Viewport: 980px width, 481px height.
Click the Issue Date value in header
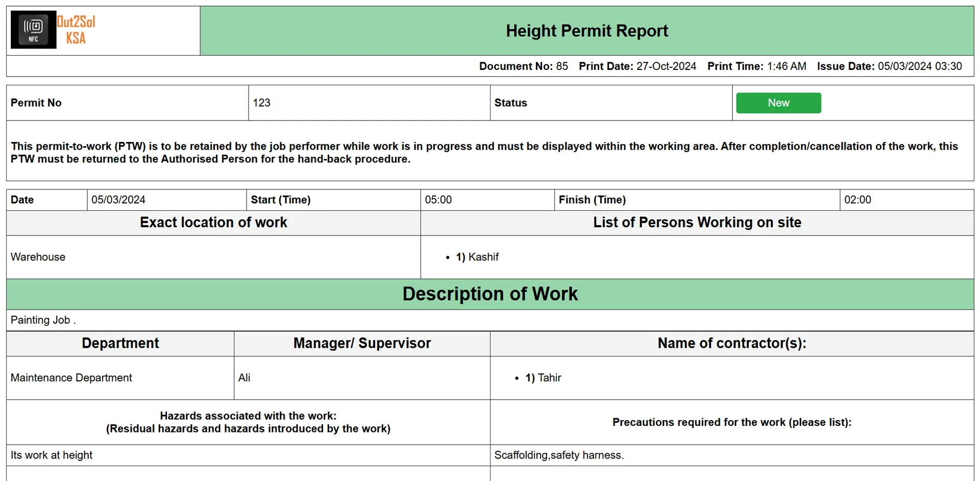pos(919,66)
